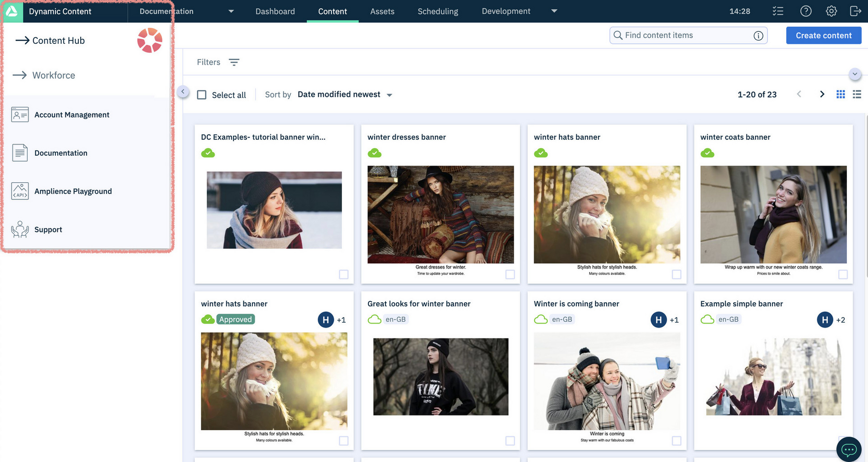This screenshot has height=462, width=868.
Task: Switch to the Assets tab
Action: coord(382,11)
